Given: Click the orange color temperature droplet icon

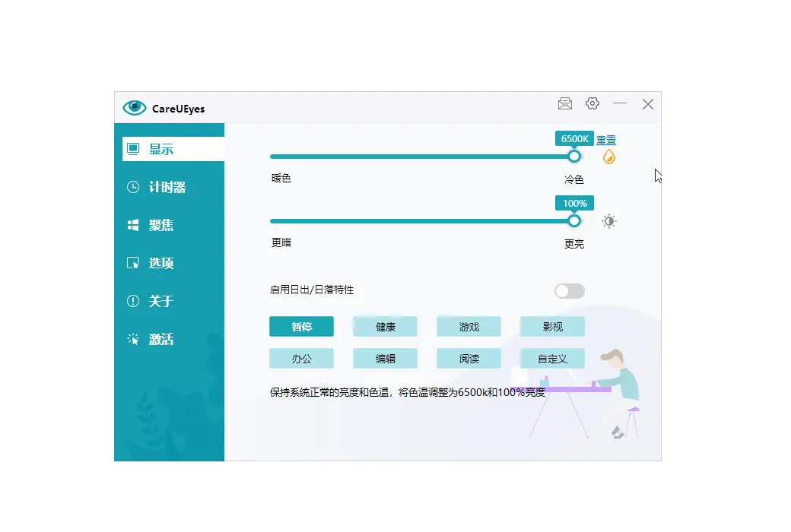Looking at the screenshot, I should 609,157.
